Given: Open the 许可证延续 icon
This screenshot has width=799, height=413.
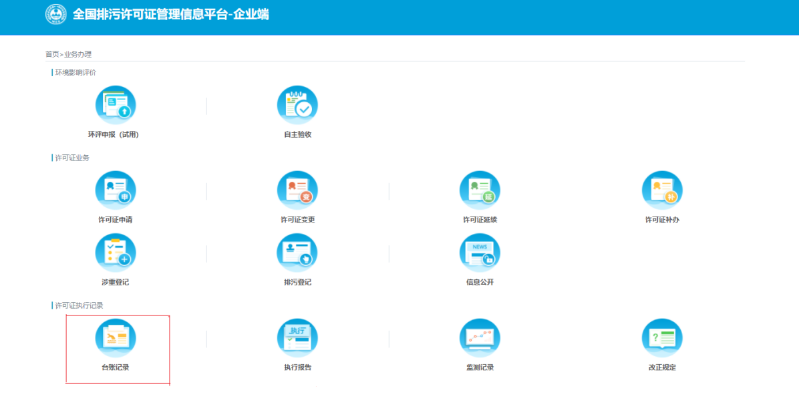Looking at the screenshot, I should pyautogui.click(x=479, y=190).
